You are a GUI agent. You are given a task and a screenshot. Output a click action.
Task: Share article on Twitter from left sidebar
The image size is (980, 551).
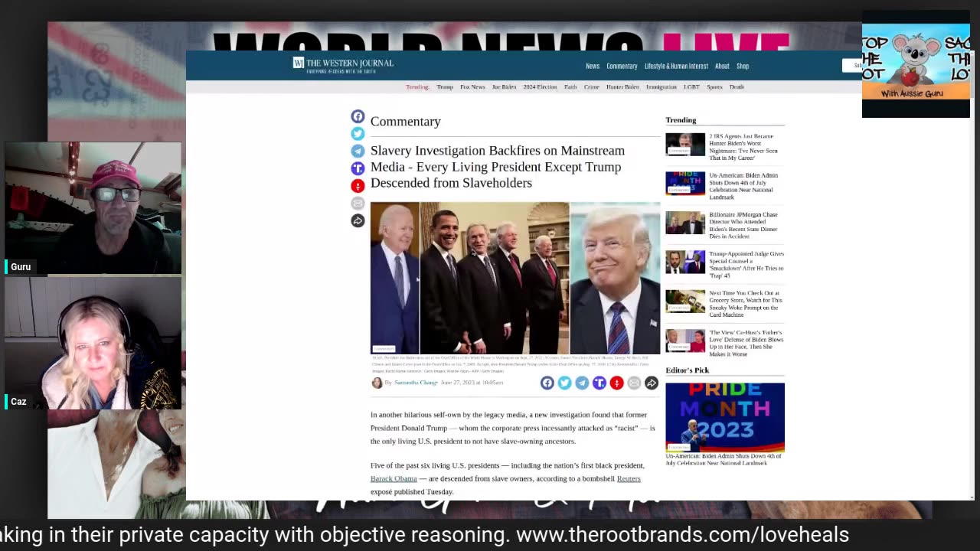[358, 134]
